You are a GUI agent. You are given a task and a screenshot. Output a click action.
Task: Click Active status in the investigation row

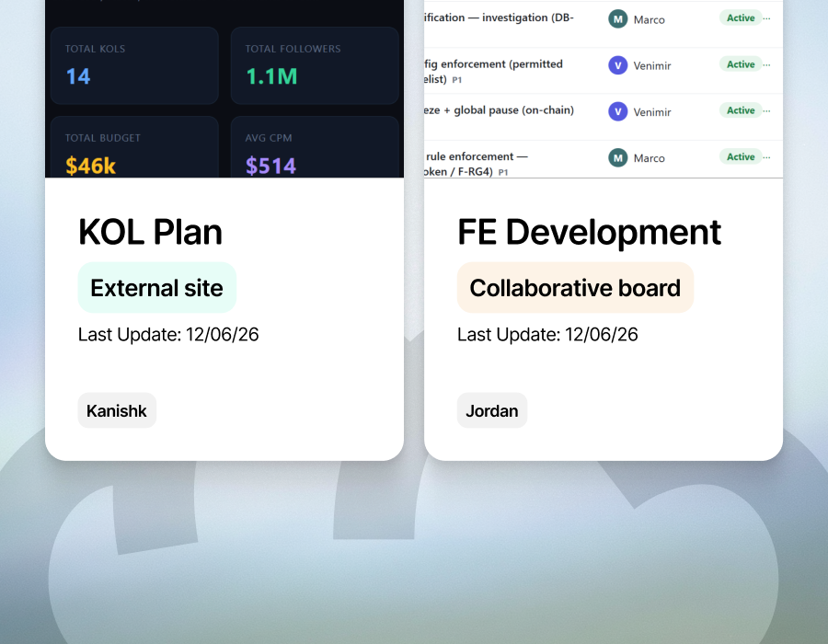tap(741, 18)
